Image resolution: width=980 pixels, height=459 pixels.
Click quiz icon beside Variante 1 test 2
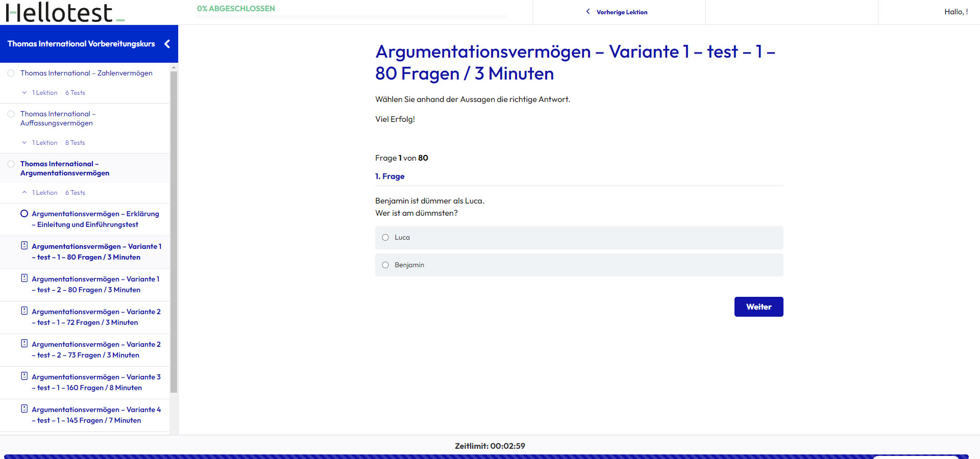(24, 278)
